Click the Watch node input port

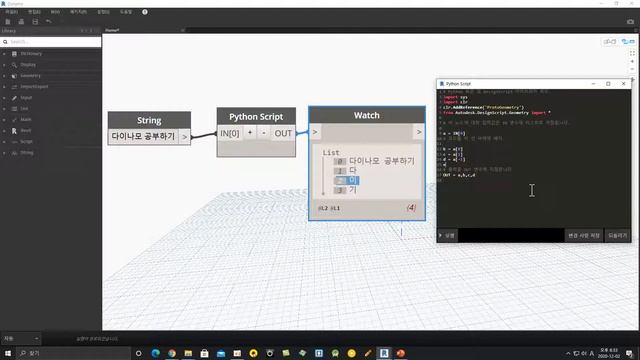coord(315,132)
